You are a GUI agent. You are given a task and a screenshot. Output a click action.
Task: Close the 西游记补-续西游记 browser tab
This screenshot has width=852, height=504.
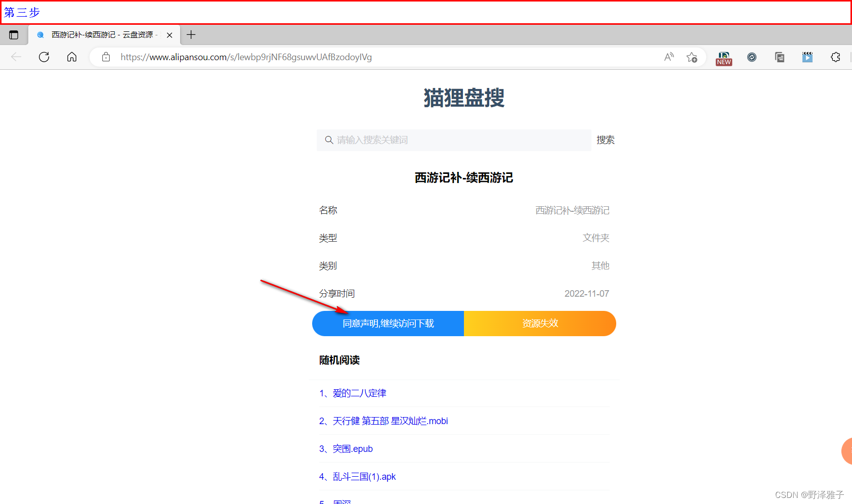click(169, 35)
